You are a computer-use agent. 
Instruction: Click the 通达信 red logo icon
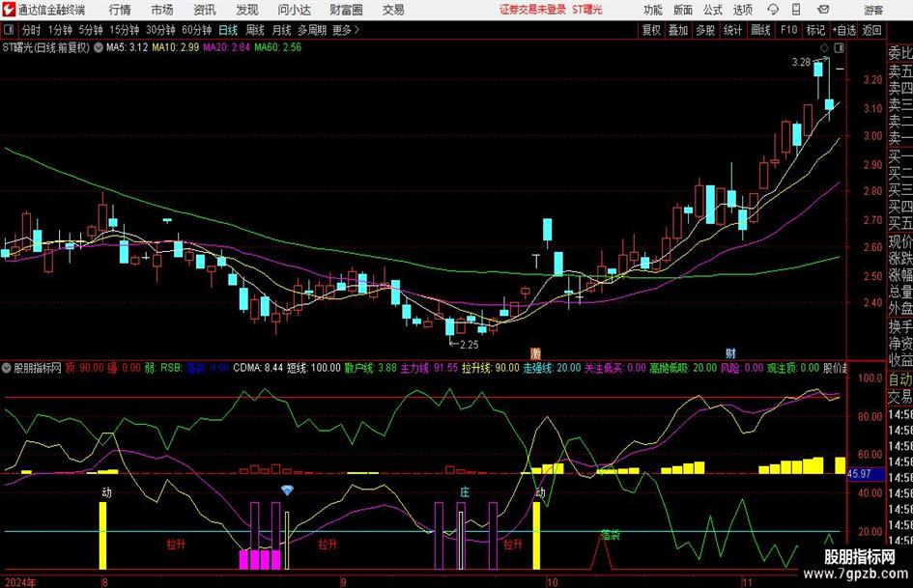(9, 10)
